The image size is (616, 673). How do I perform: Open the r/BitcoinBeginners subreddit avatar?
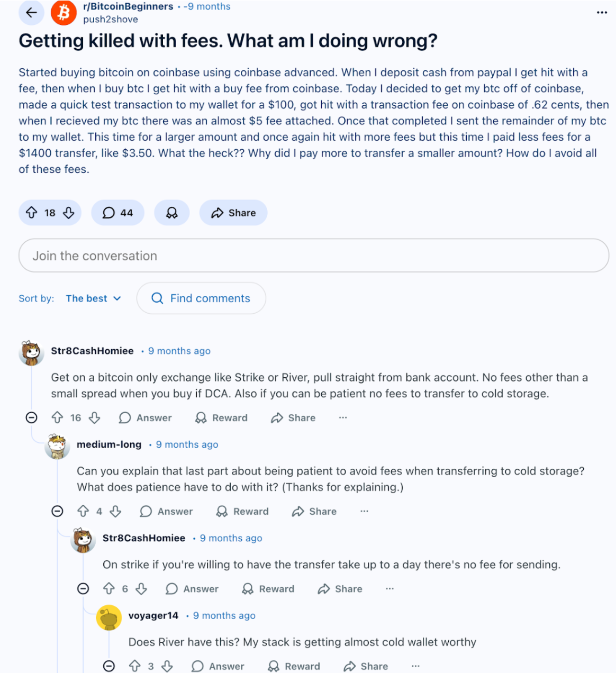click(x=64, y=12)
